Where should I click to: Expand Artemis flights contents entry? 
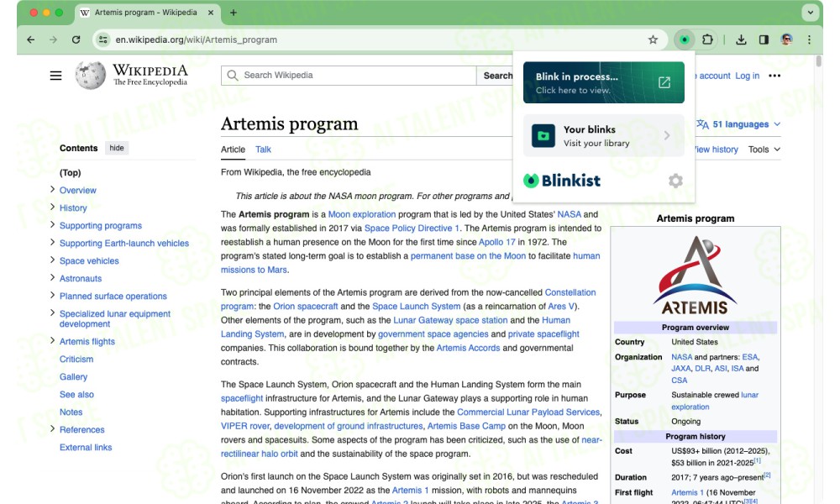52,341
